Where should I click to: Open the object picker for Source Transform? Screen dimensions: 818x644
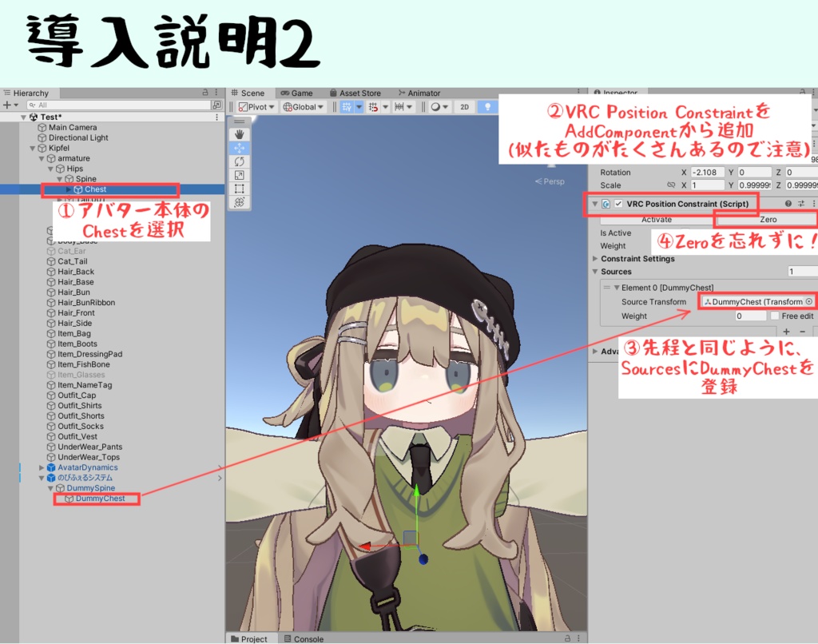click(x=809, y=301)
